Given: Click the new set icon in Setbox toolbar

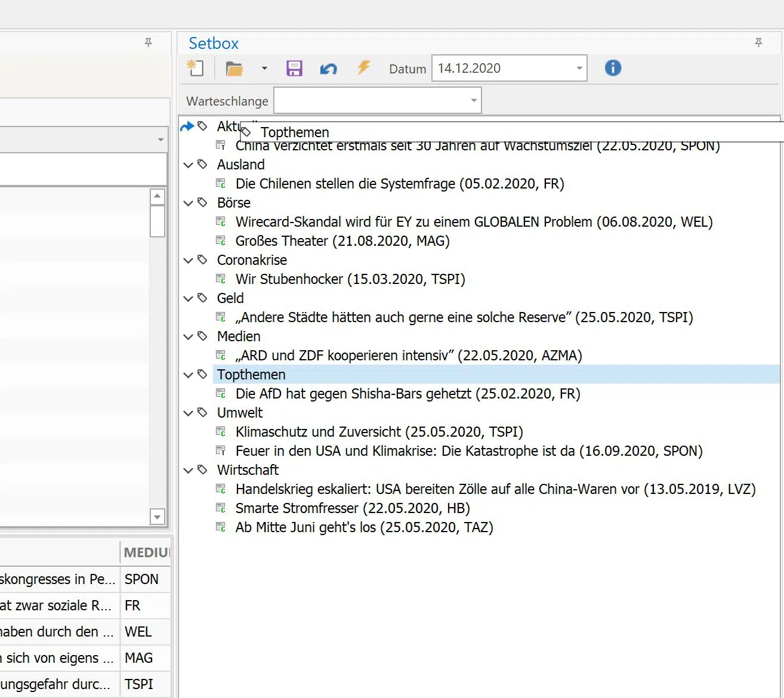Looking at the screenshot, I should click(x=195, y=69).
